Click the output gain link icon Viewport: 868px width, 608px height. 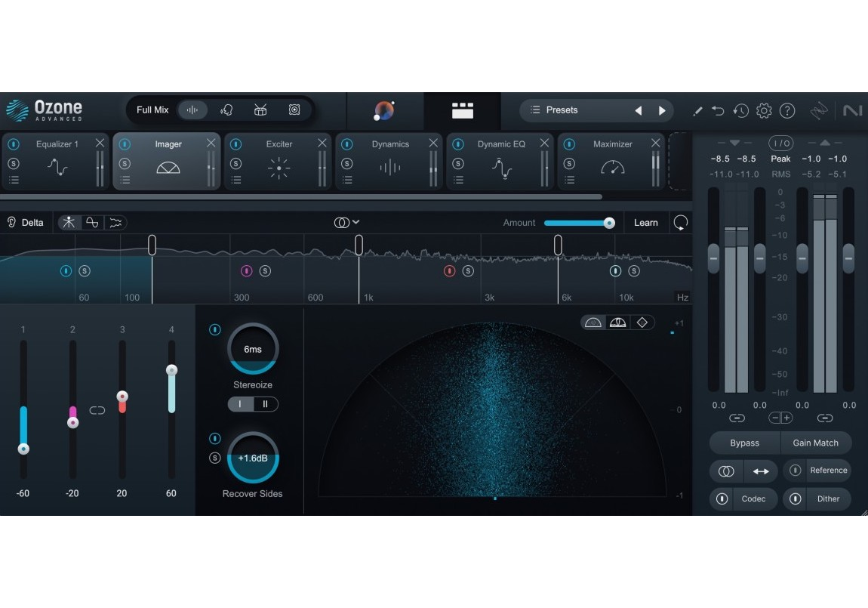click(x=825, y=418)
